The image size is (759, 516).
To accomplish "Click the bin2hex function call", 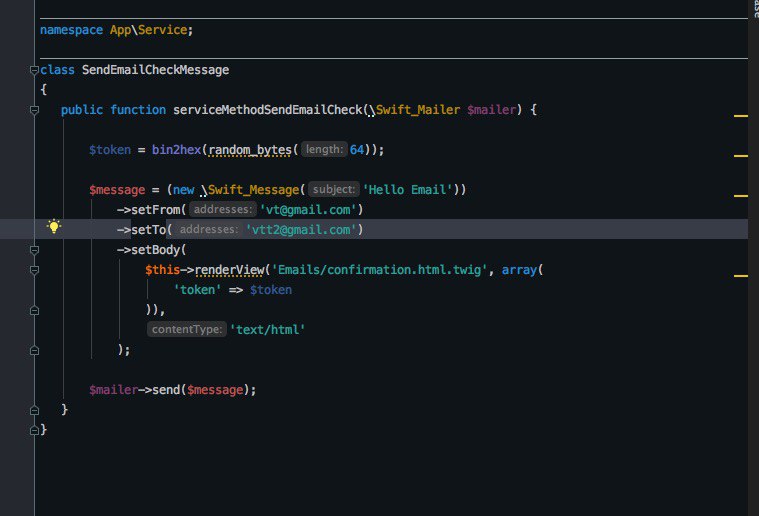I will pyautogui.click(x=176, y=150).
